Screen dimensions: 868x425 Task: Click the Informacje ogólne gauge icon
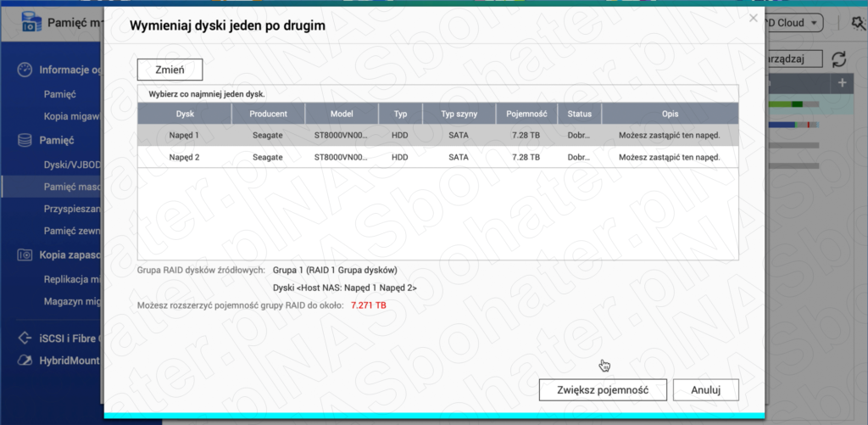(x=24, y=70)
